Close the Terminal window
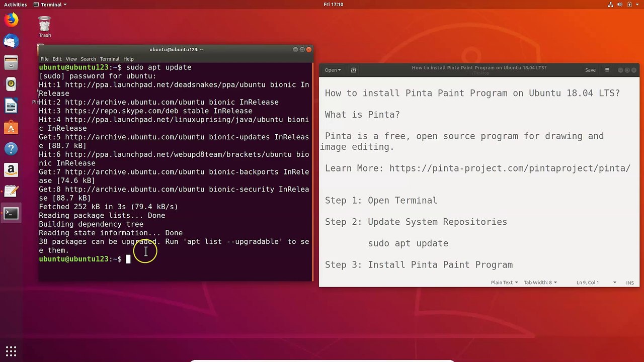The height and width of the screenshot is (362, 644). pos(309,49)
